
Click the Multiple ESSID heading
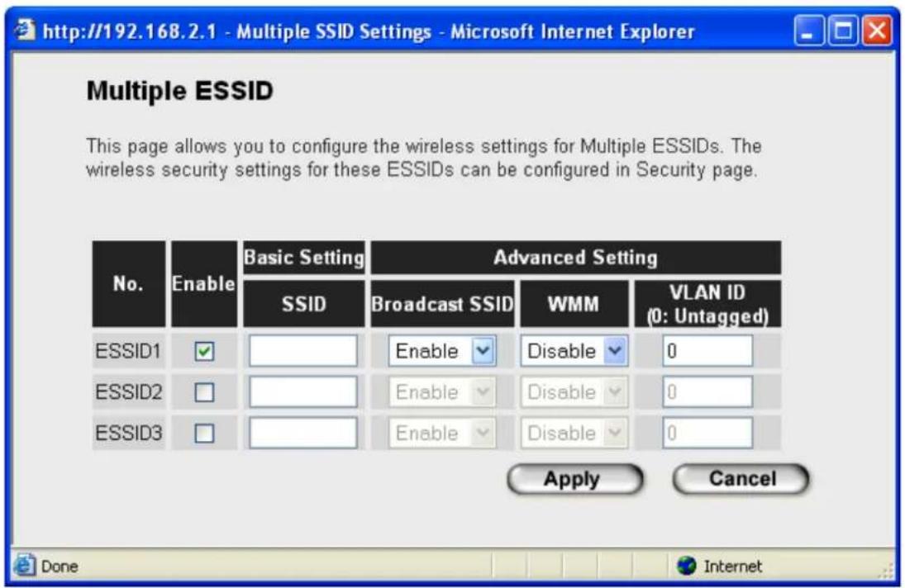pos(179,91)
